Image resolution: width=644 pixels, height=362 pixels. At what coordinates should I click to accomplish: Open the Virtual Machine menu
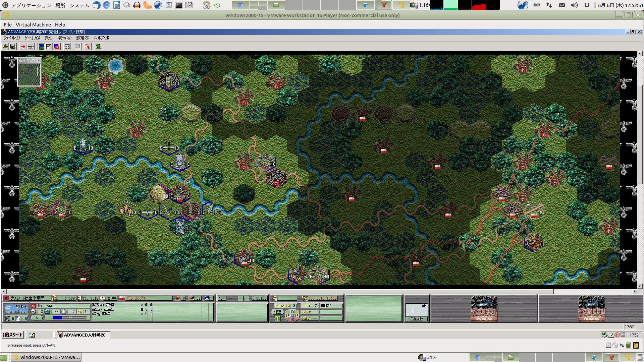(33, 25)
